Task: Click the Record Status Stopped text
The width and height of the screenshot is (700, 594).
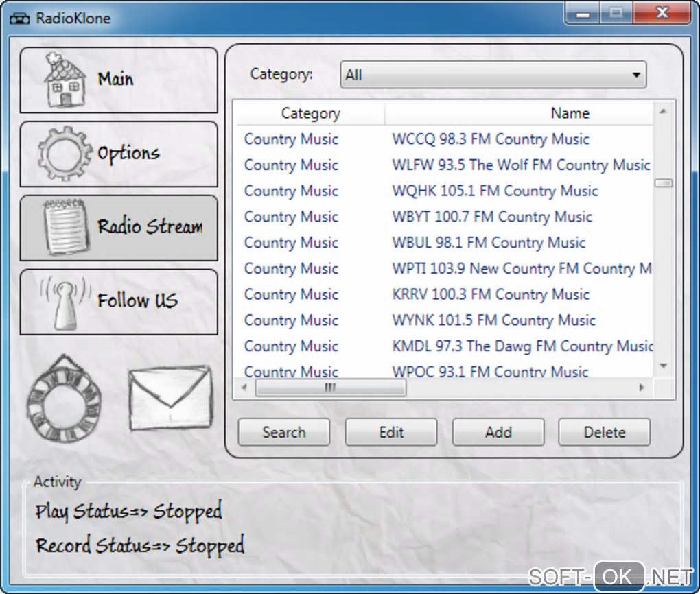Action: point(140,545)
